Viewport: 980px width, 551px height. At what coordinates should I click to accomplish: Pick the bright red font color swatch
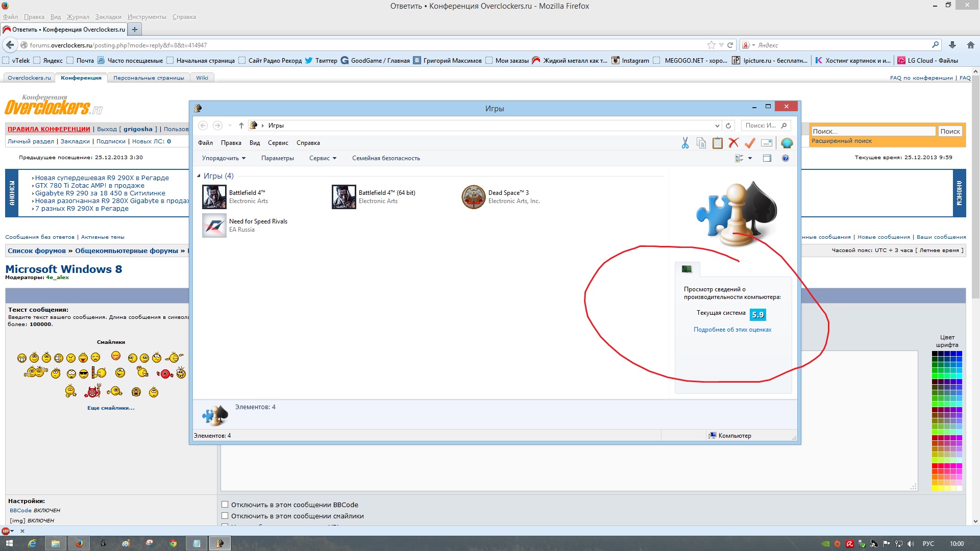tap(935, 465)
